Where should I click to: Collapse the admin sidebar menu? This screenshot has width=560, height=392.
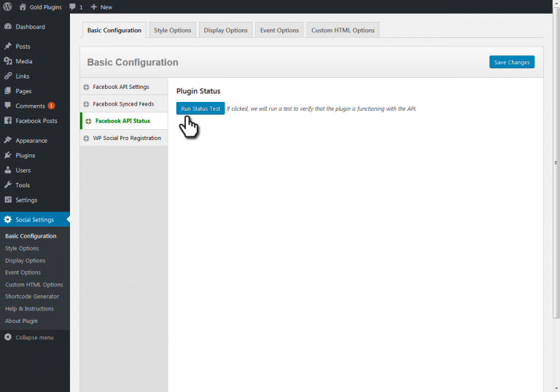[34, 337]
